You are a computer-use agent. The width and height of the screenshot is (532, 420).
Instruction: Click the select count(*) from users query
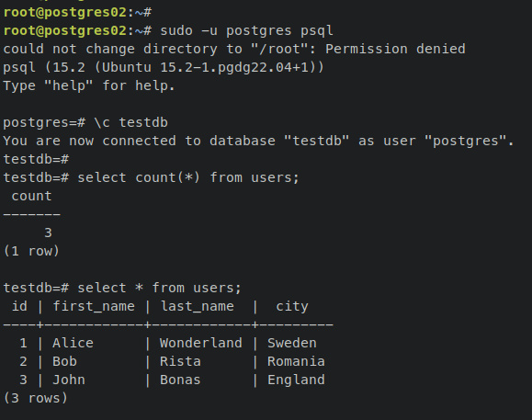click(188, 177)
